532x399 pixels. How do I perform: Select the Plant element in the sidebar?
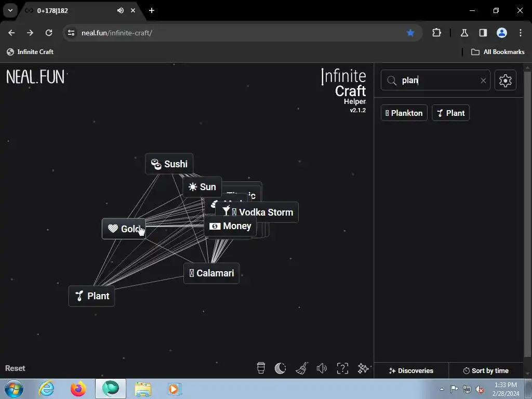point(450,113)
